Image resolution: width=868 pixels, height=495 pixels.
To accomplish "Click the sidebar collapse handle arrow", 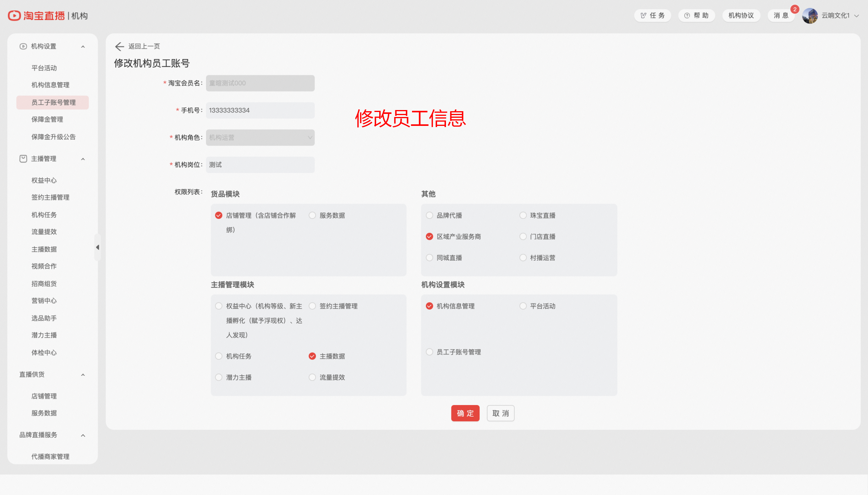I will [x=98, y=247].
